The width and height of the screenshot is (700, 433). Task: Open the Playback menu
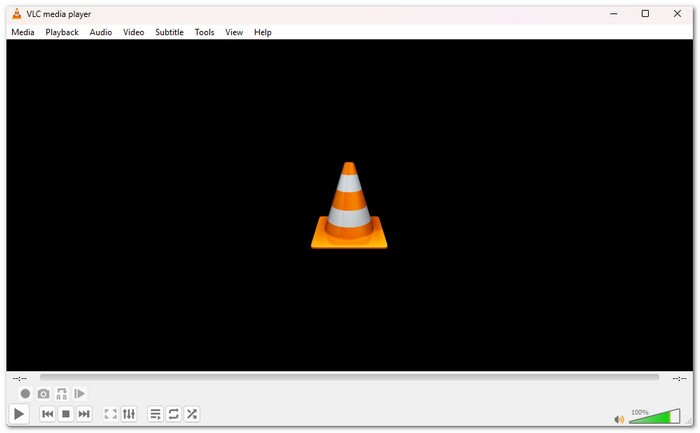(62, 32)
